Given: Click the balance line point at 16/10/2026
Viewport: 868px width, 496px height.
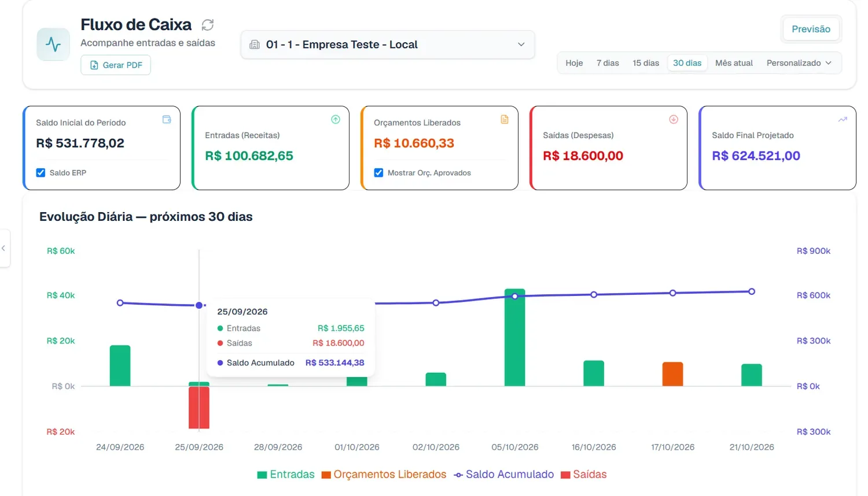Looking at the screenshot, I should [594, 295].
